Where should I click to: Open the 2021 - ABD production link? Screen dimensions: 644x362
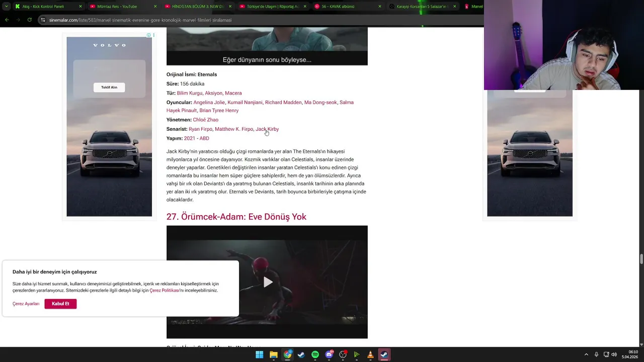[197, 138]
